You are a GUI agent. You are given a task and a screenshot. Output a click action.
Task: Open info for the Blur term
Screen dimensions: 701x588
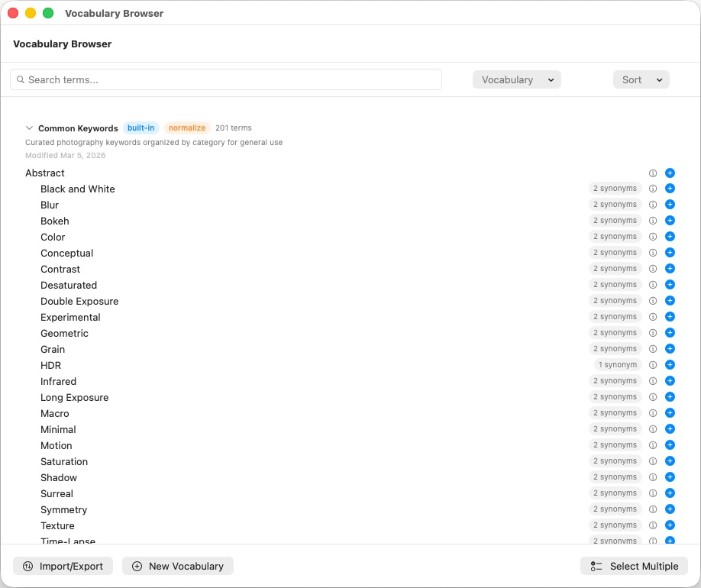coord(653,204)
